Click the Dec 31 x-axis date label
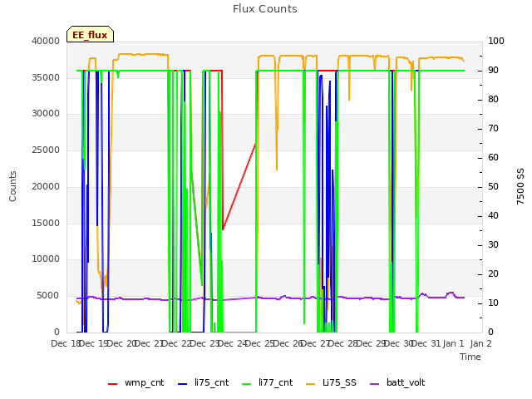532x399 pixels. pos(426,343)
